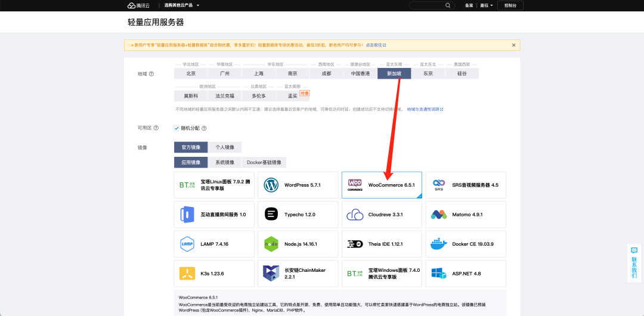Image resolution: width=644 pixels, height=316 pixels.
Task: Select the 广州 region
Action: click(225, 73)
